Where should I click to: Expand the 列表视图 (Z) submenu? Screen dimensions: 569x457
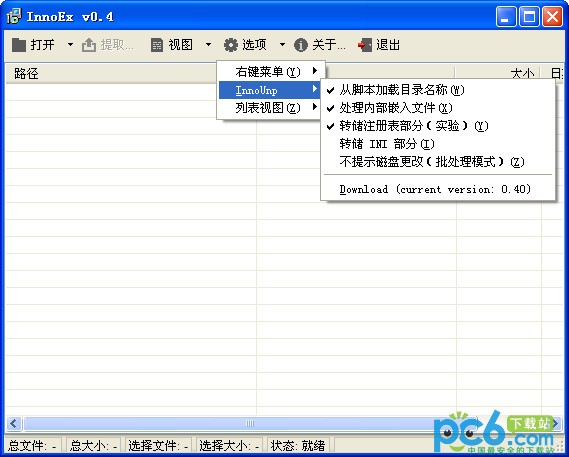click(x=269, y=107)
